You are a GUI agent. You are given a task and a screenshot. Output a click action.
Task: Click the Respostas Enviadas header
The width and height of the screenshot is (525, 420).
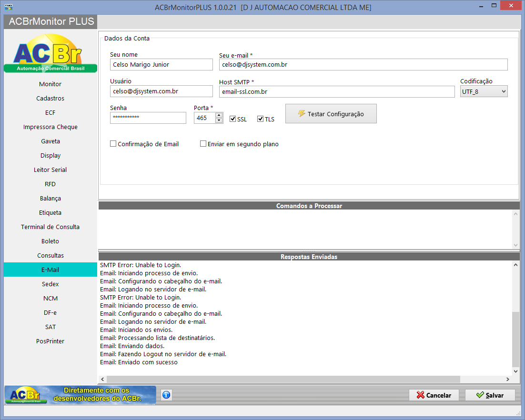tap(309, 257)
